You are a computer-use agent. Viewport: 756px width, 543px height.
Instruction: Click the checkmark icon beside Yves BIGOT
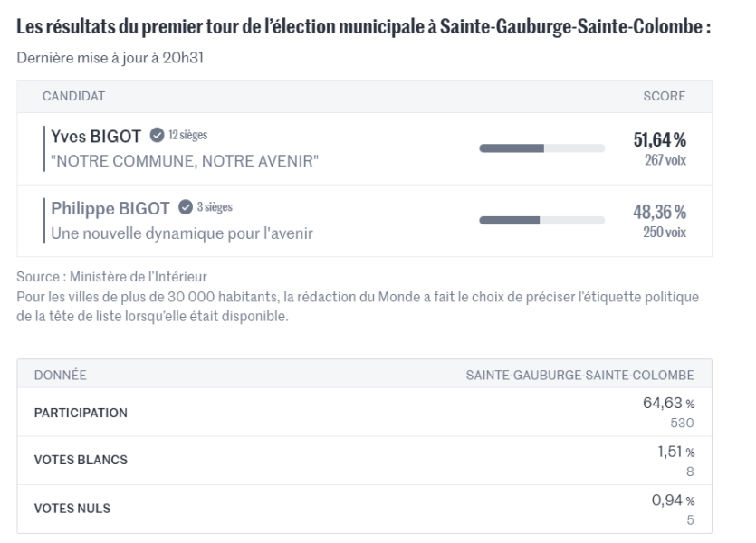pyautogui.click(x=157, y=136)
